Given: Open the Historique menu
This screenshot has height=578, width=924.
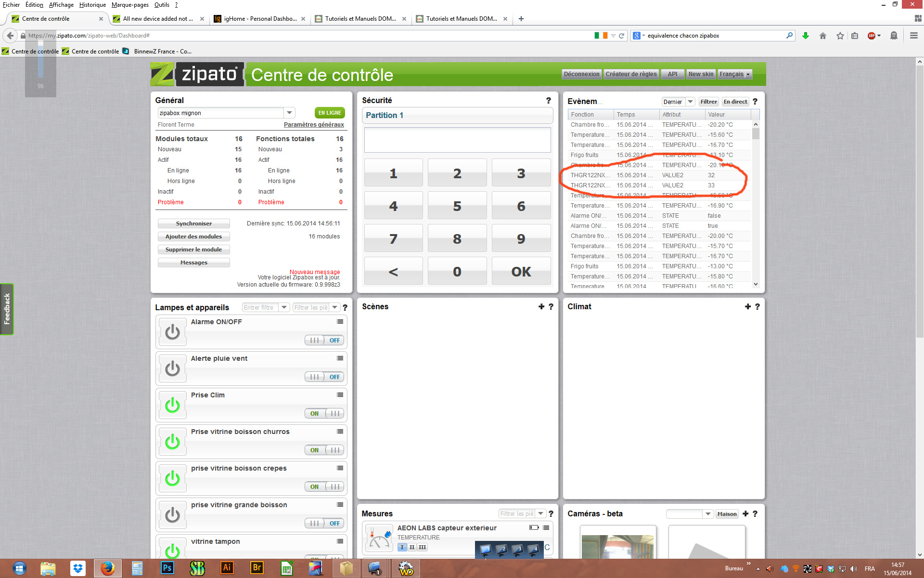Looking at the screenshot, I should [92, 5].
